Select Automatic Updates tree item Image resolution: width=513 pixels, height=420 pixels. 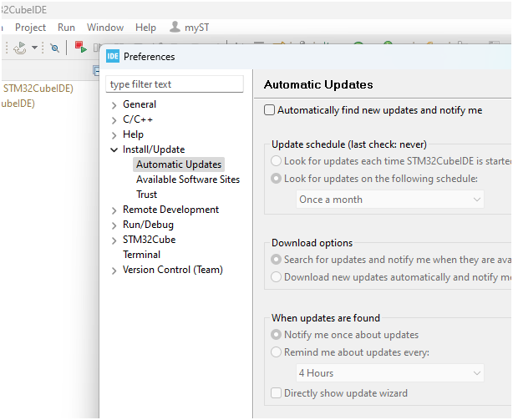(x=179, y=164)
